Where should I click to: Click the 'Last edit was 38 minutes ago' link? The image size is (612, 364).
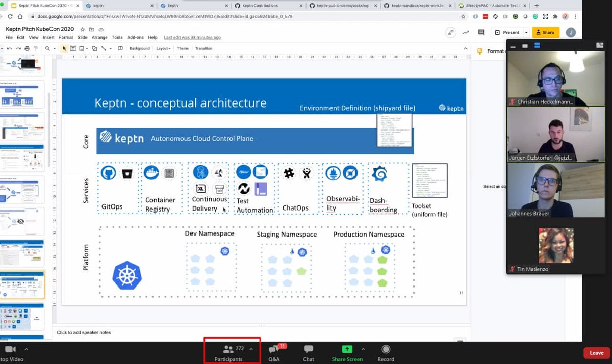click(x=192, y=37)
